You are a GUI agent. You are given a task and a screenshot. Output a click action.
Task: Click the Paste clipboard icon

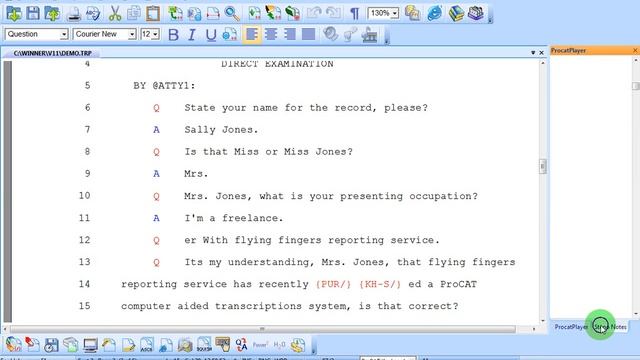tap(153, 13)
